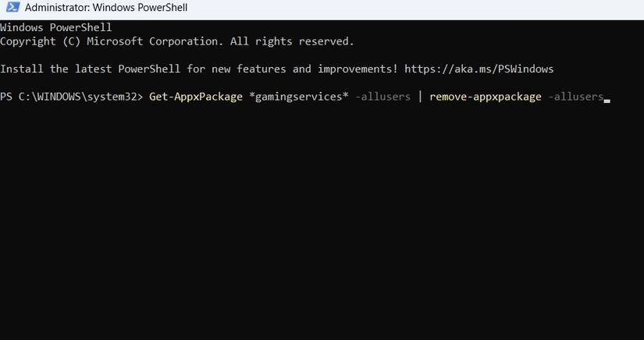
Task: Click the PowerShell icon in title bar
Action: click(12, 9)
